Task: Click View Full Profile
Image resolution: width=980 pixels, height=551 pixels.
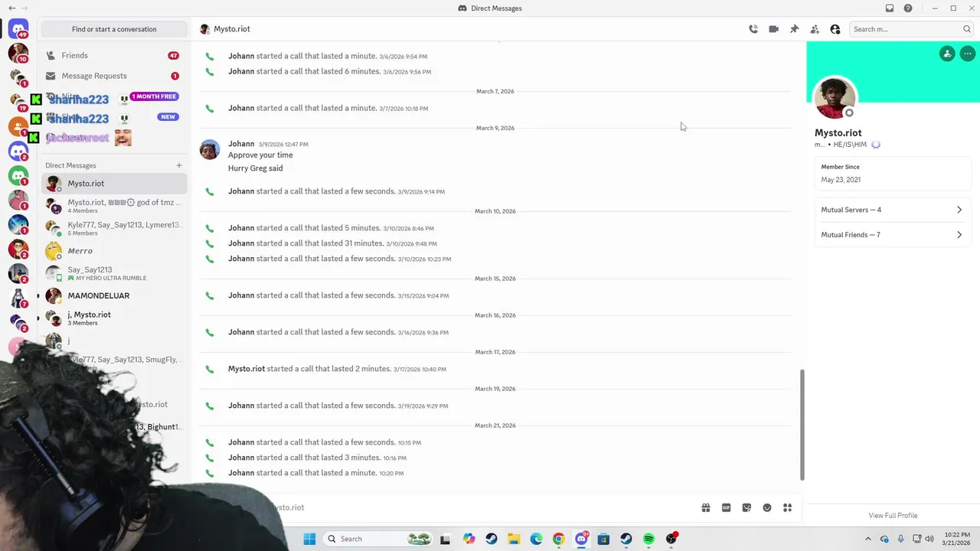Action: tap(893, 516)
